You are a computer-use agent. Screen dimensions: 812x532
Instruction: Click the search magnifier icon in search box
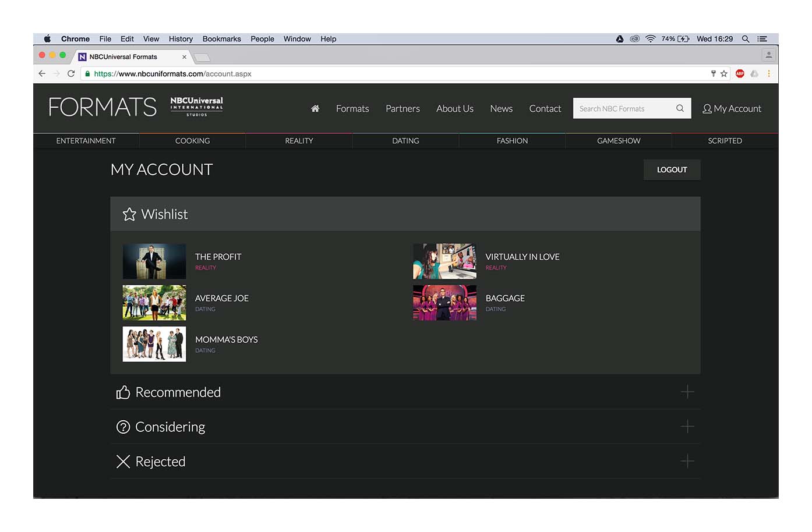click(x=680, y=108)
